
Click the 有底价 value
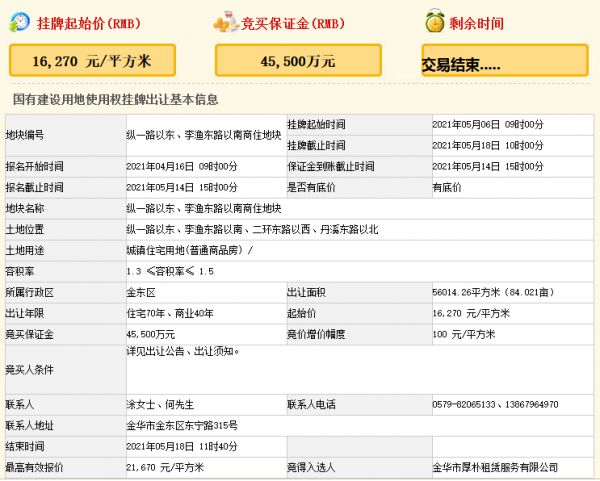(x=447, y=188)
